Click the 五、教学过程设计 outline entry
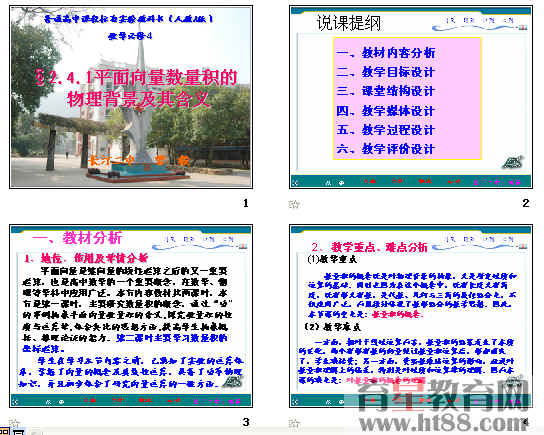Image resolution: width=544 pixels, height=435 pixels. click(386, 130)
